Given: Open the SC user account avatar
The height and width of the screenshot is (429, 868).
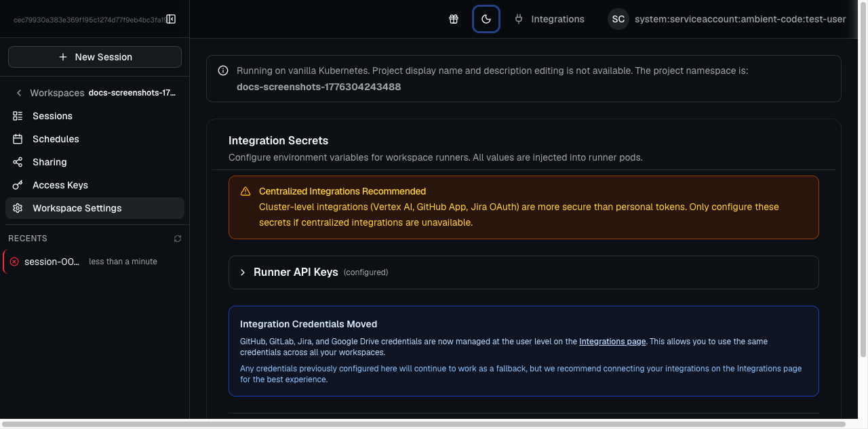Looking at the screenshot, I should tap(618, 19).
